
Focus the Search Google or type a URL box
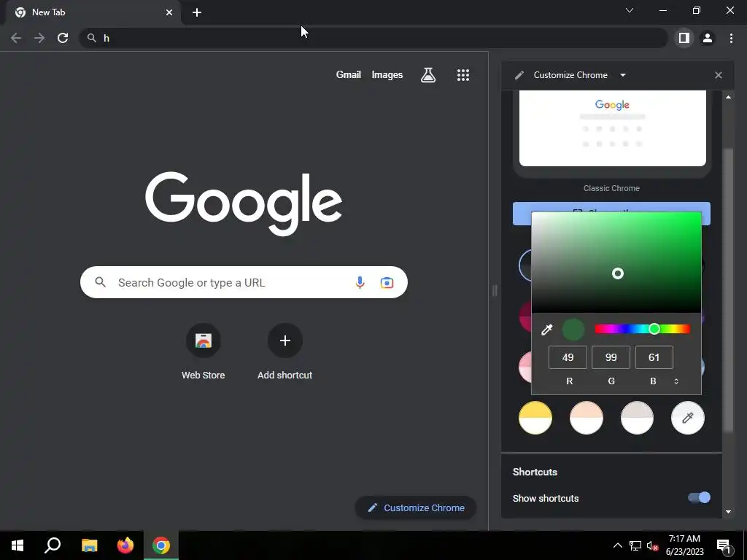click(244, 282)
